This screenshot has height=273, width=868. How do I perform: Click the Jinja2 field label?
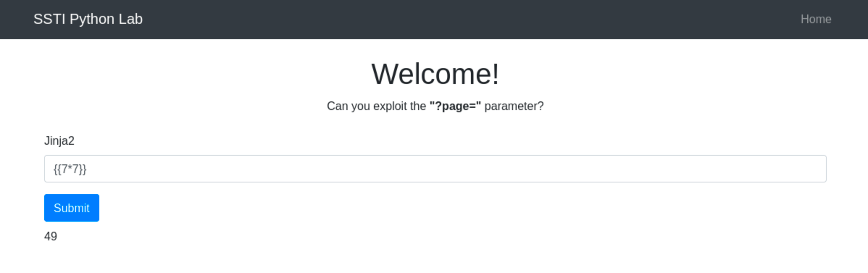59,140
